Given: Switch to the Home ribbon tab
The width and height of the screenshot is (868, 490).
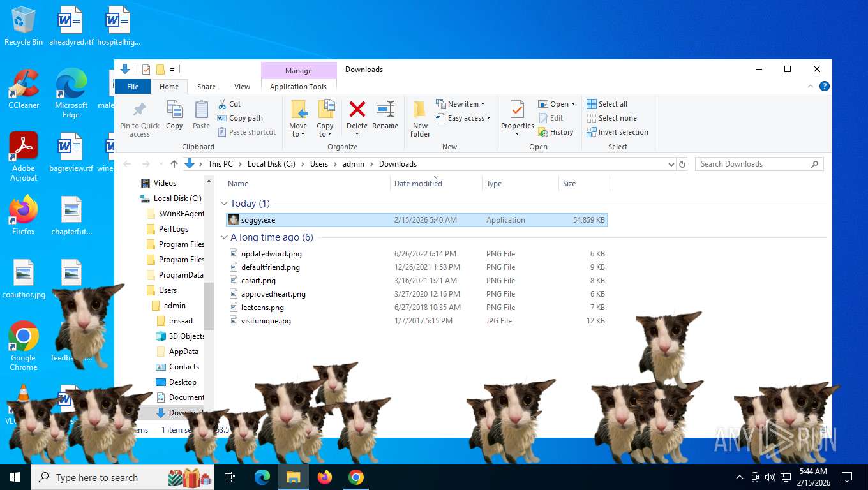Looking at the screenshot, I should coord(169,87).
